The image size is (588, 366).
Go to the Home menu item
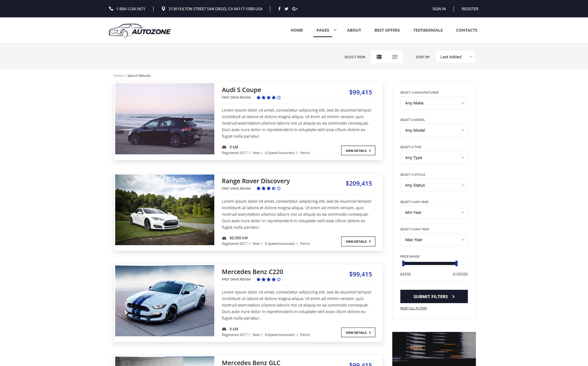tap(297, 30)
